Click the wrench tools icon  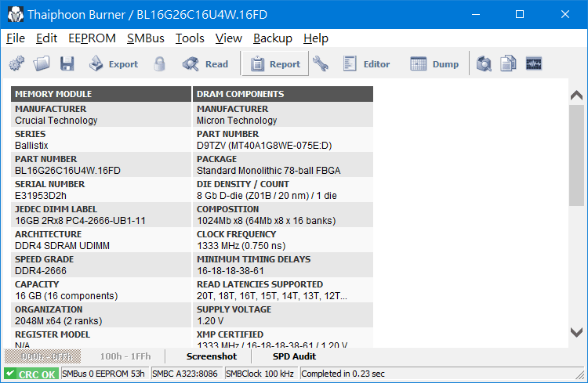point(321,63)
